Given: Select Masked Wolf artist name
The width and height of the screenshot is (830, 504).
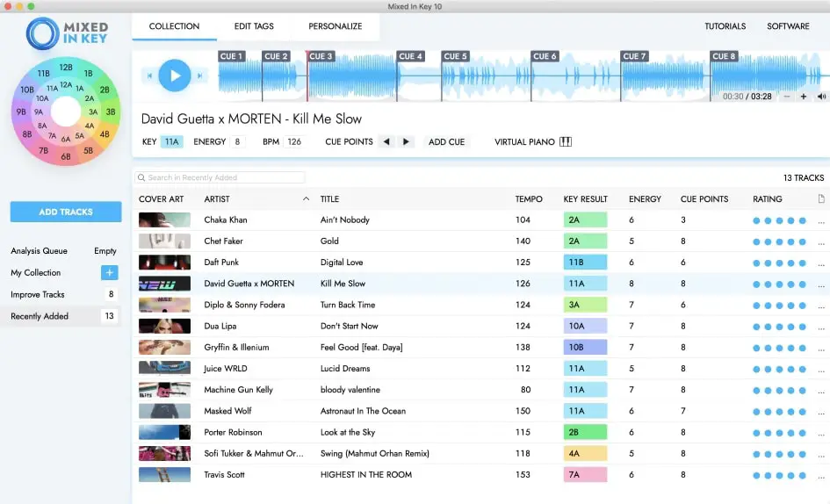Looking at the screenshot, I should click(x=227, y=411).
